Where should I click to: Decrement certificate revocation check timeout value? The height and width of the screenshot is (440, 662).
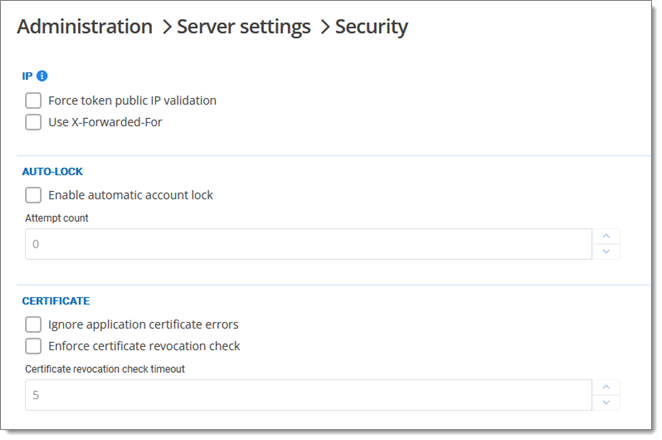click(x=606, y=402)
